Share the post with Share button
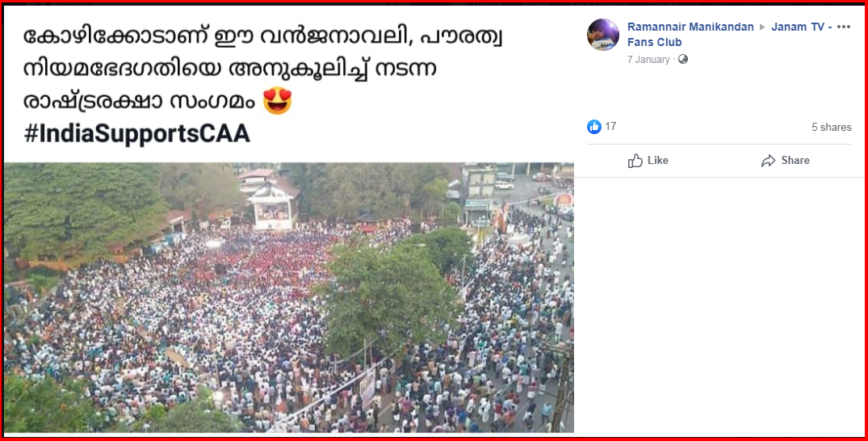Screen dimensions: 868x441 point(785,161)
